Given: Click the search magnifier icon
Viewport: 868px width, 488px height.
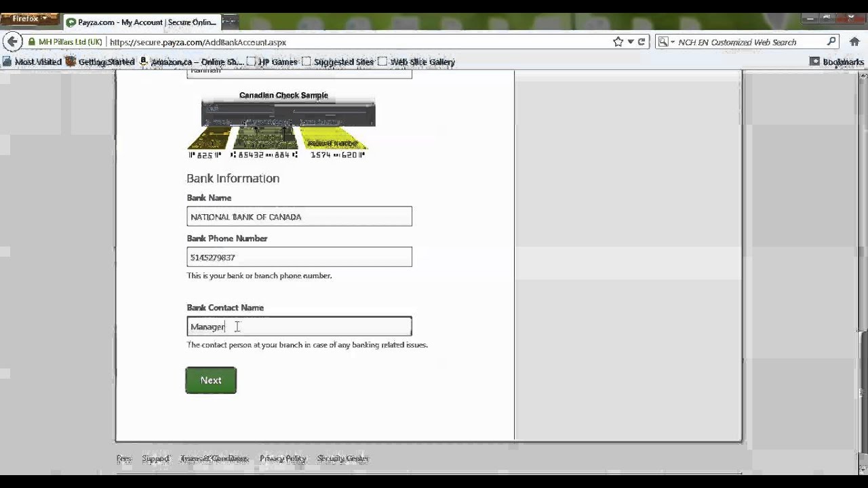Looking at the screenshot, I should [x=832, y=42].
